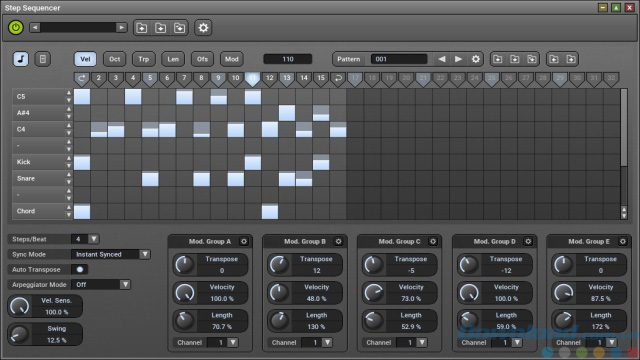The height and width of the screenshot is (360, 640).
Task: Toggle Snare row step 5 cell
Action: tap(150, 179)
